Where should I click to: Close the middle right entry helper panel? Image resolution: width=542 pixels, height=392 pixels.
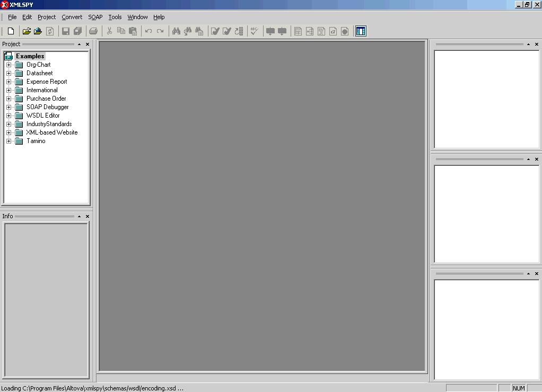pyautogui.click(x=537, y=159)
